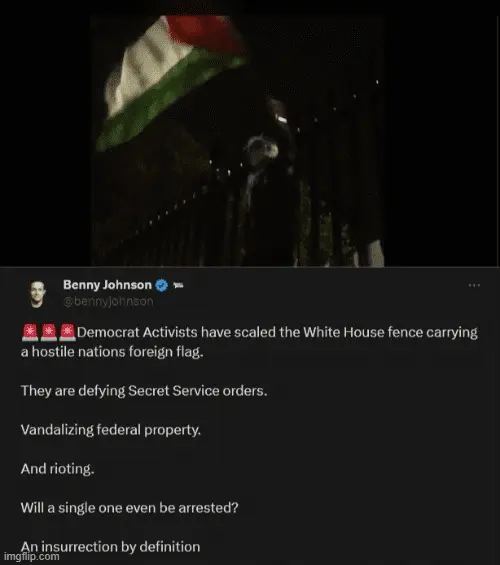Click "An insurrection by definition" text

pos(110,547)
